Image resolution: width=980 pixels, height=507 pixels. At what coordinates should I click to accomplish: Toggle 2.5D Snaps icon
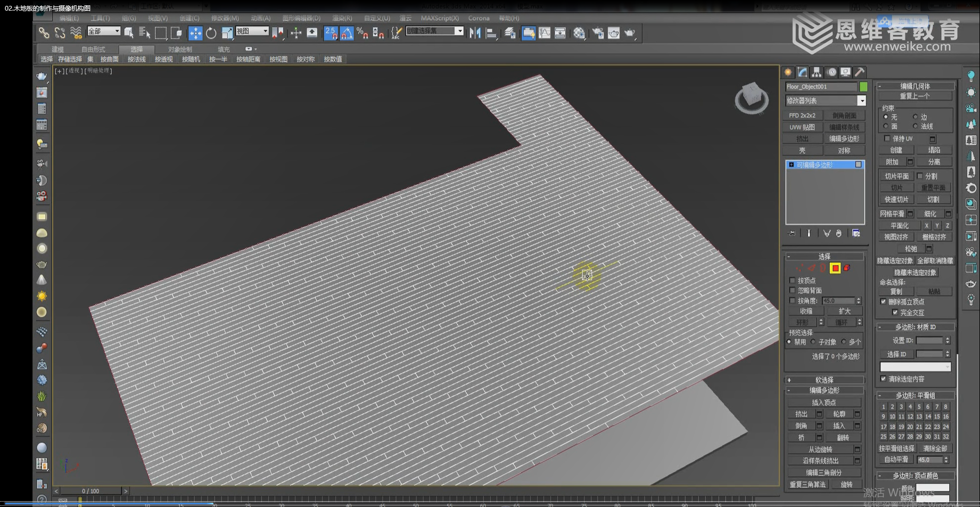(331, 33)
